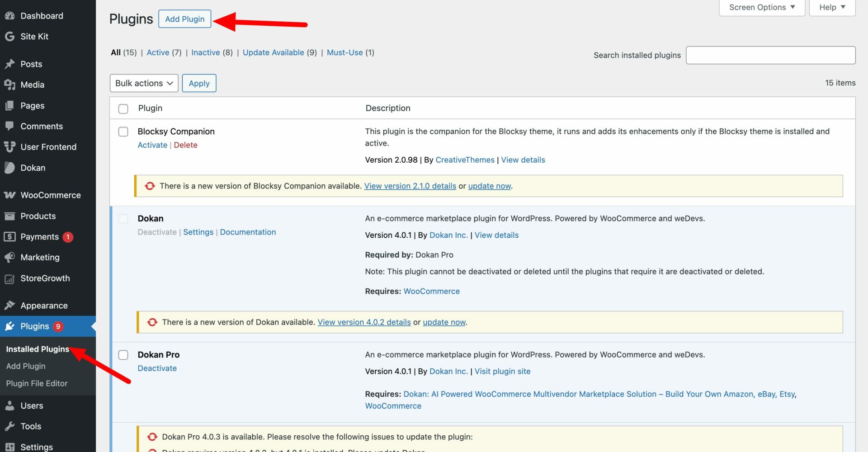Click the Plugins update count badge 9
The image size is (868, 452).
click(x=58, y=326)
